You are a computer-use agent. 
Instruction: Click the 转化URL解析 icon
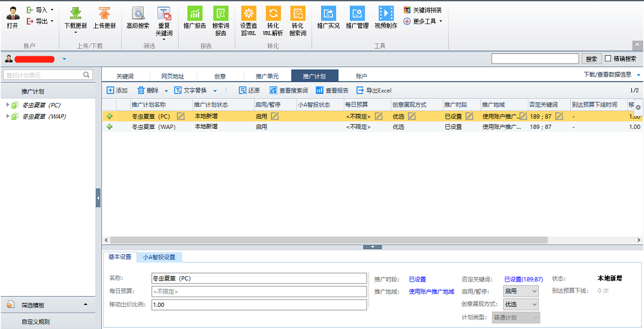(x=273, y=13)
